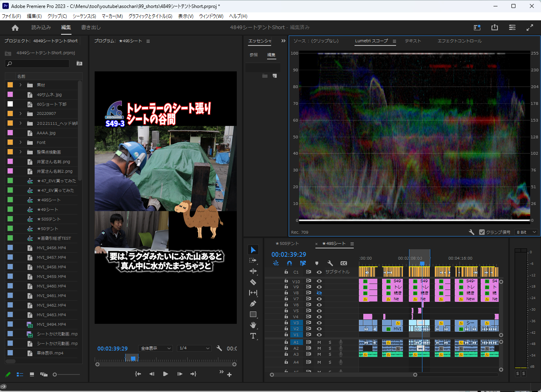Expand the Font bin folder
This screenshot has width=541, height=392.
(20, 142)
